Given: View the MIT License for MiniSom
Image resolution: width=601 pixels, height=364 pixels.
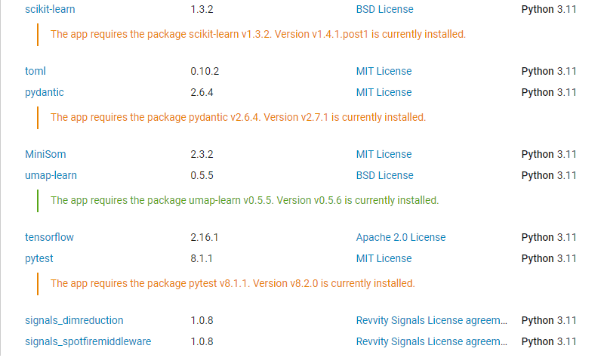Looking at the screenshot, I should (x=384, y=154).
